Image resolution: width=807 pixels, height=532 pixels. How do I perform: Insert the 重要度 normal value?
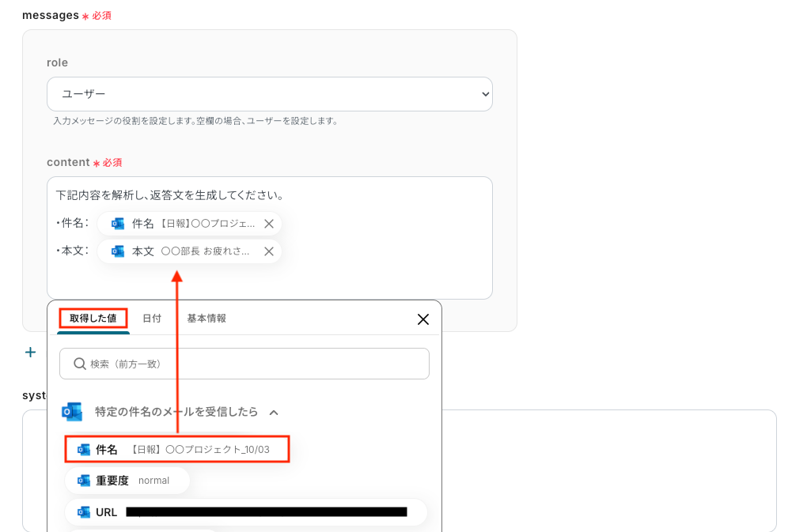point(128,481)
